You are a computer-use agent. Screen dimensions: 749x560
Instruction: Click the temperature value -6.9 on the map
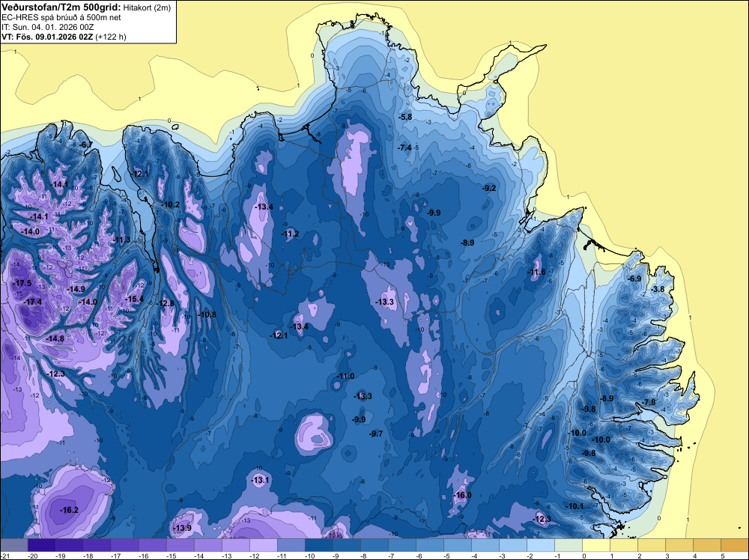(634, 279)
